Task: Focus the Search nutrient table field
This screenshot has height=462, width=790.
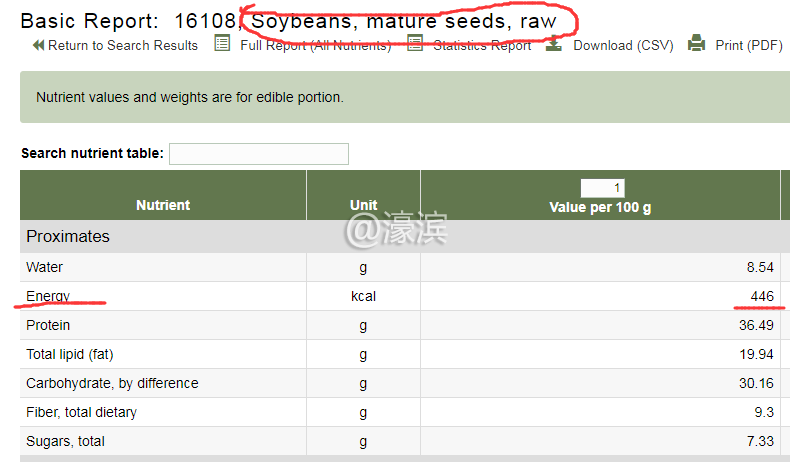Action: (259, 154)
